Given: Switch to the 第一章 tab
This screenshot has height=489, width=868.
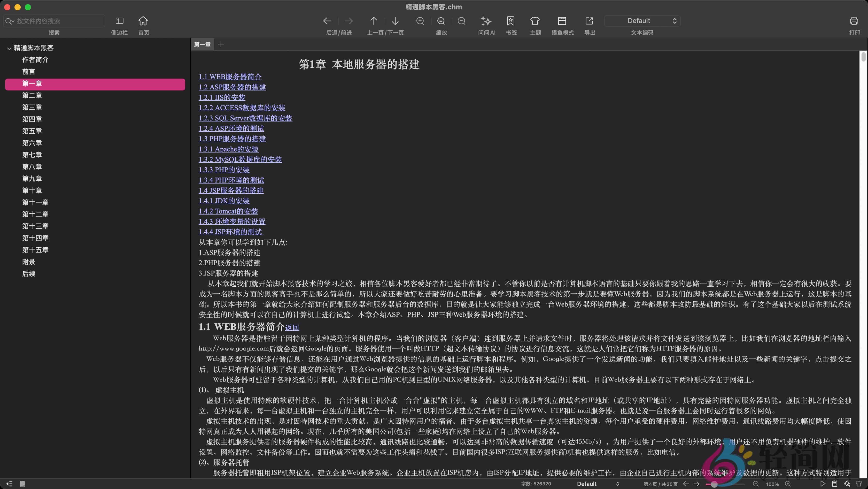Looking at the screenshot, I should pyautogui.click(x=203, y=44).
